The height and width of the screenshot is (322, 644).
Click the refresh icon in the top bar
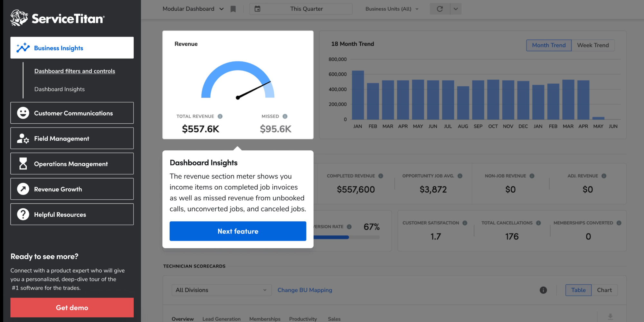click(x=440, y=9)
